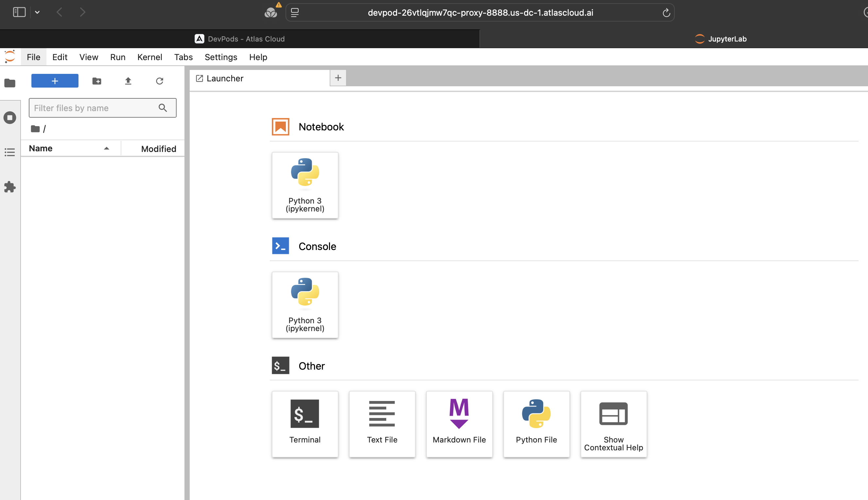Click the Other section heading text
Image resolution: width=868 pixels, height=500 pixels.
coord(312,366)
